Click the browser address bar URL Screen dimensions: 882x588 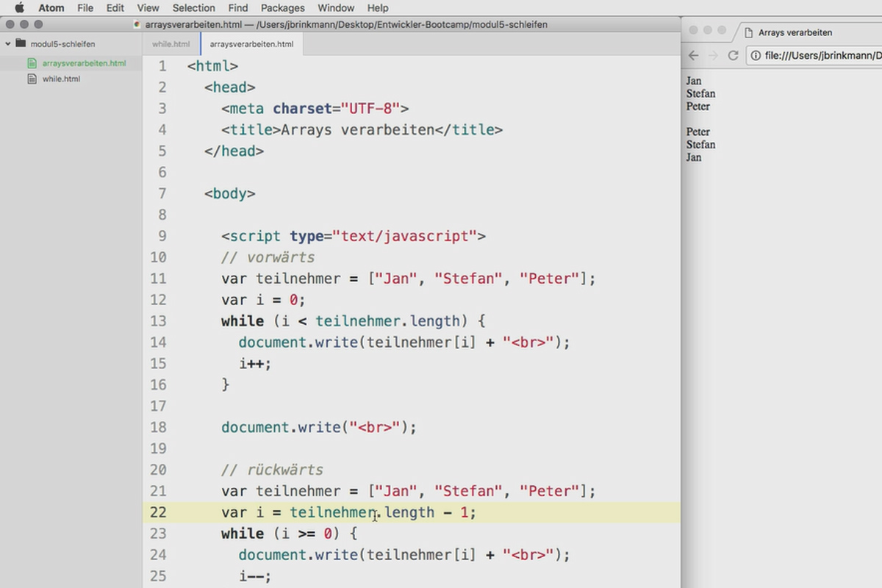pyautogui.click(x=822, y=55)
